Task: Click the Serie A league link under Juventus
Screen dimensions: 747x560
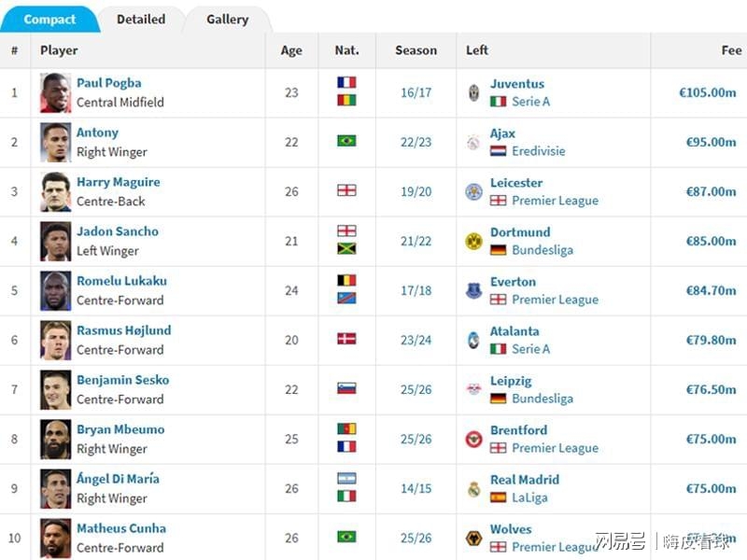Action: point(530,102)
